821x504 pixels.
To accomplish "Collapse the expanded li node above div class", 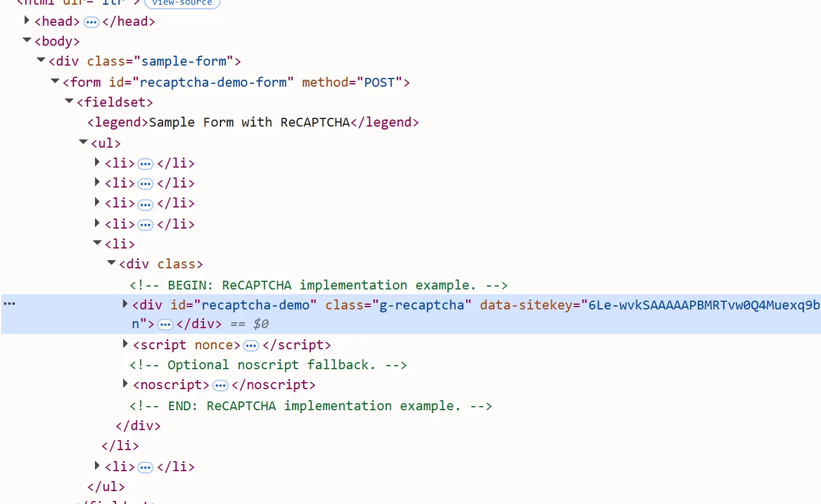I will point(97,243).
